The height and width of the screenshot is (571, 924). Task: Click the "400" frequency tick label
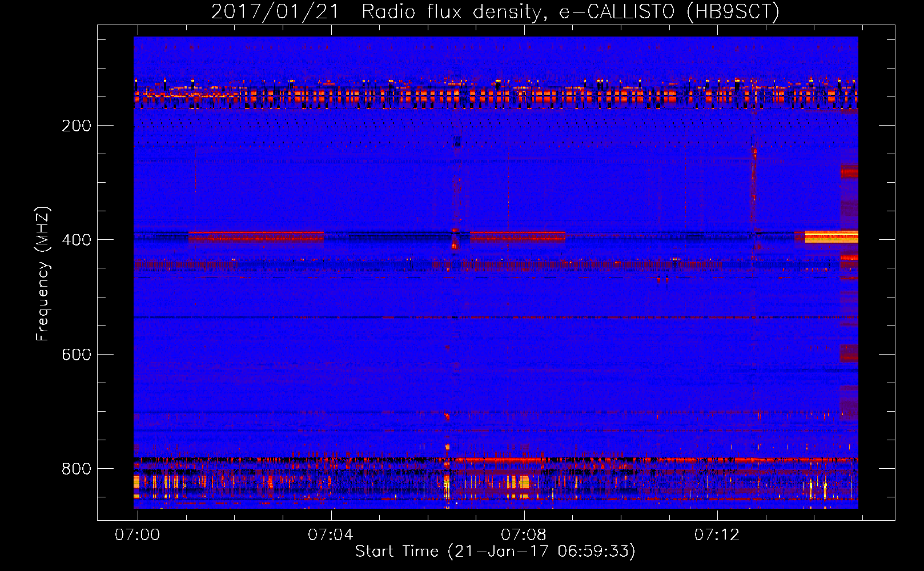(x=77, y=240)
